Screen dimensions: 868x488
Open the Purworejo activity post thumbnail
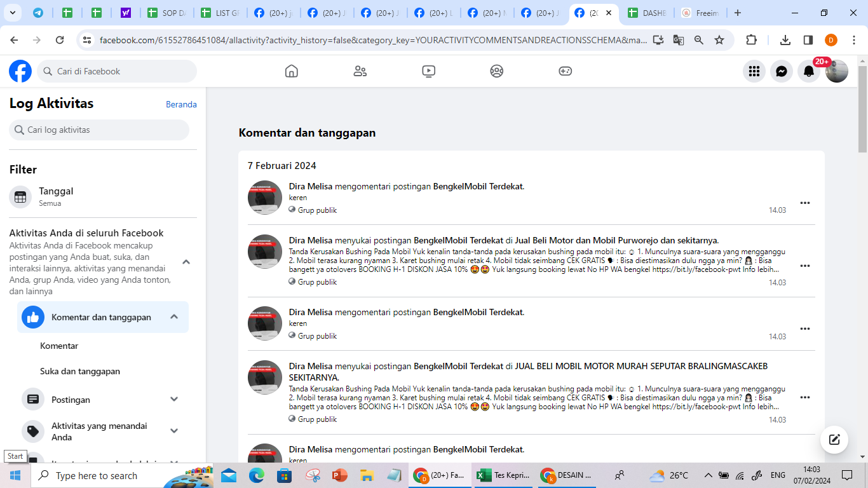click(x=265, y=252)
